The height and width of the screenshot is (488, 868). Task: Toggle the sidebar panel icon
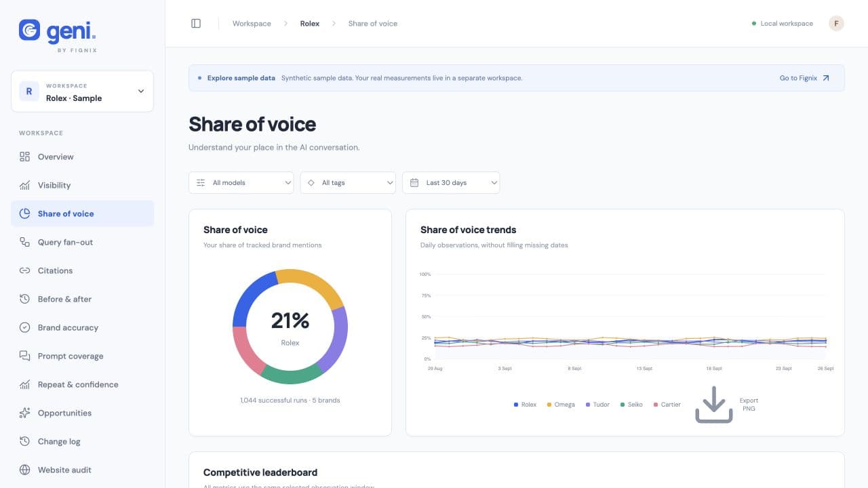(196, 23)
